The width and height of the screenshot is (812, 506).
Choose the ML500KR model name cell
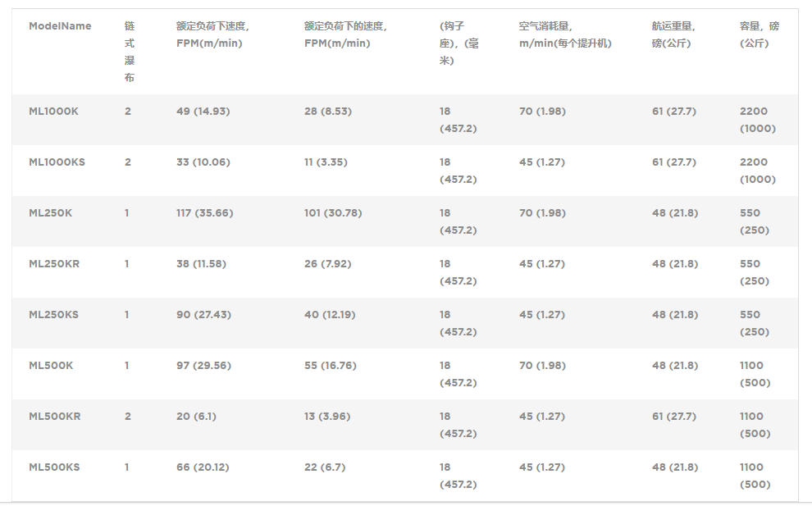tap(54, 417)
